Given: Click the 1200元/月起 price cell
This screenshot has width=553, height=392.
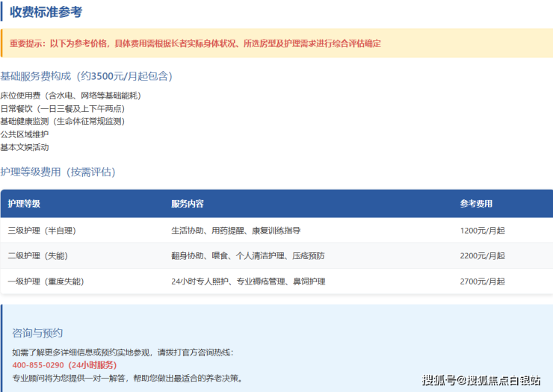Looking at the screenshot, I should (x=482, y=231).
